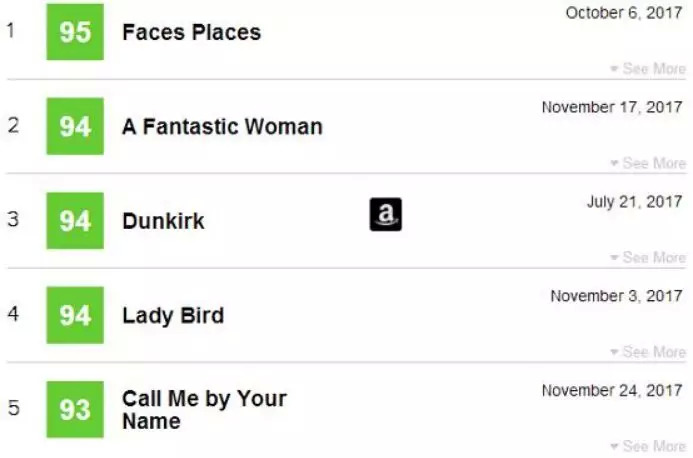Expand See More for Lady Bird
693x458 pixels.
[648, 352]
